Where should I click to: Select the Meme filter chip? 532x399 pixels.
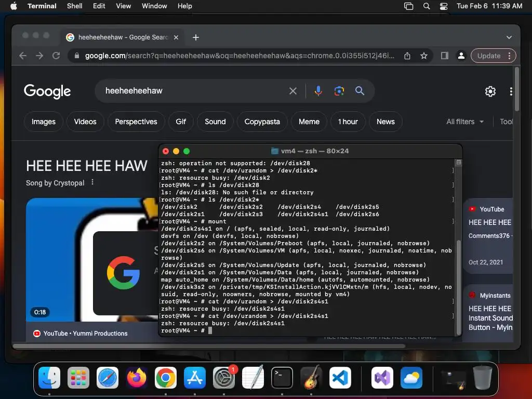tap(309, 122)
